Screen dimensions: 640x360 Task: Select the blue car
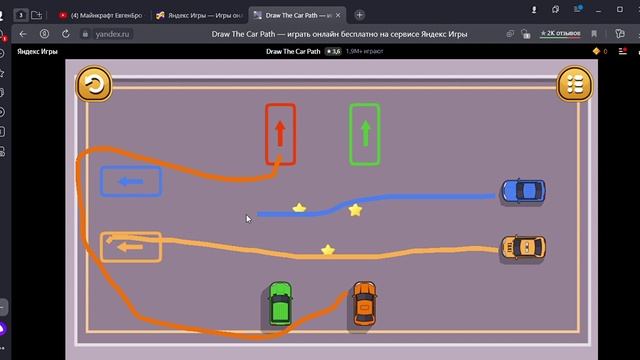click(x=523, y=191)
